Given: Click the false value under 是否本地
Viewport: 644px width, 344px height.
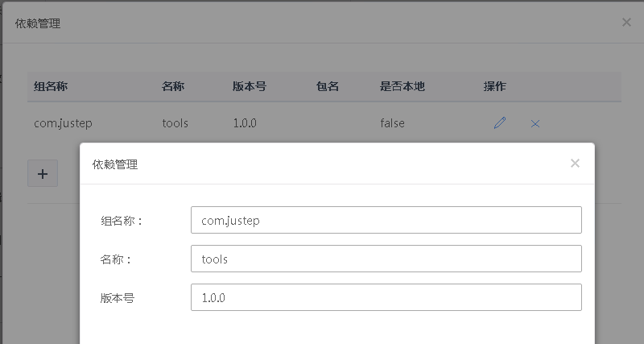Looking at the screenshot, I should click(392, 123).
